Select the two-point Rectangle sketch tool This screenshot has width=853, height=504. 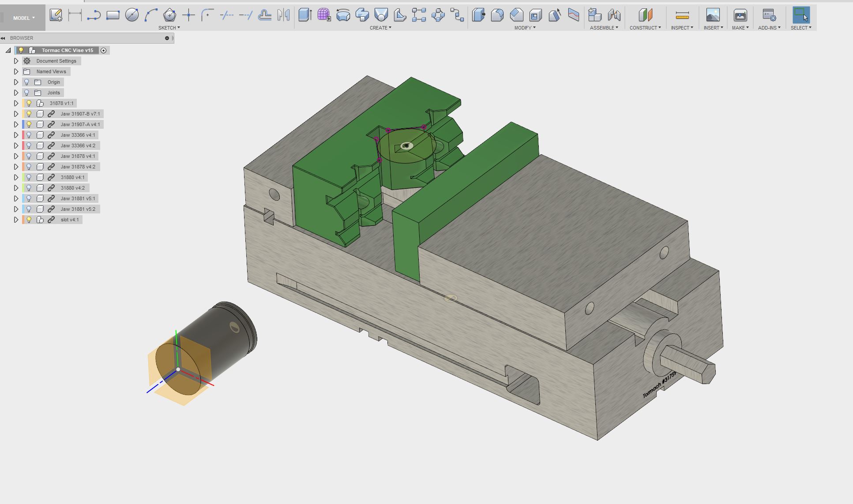click(x=113, y=15)
